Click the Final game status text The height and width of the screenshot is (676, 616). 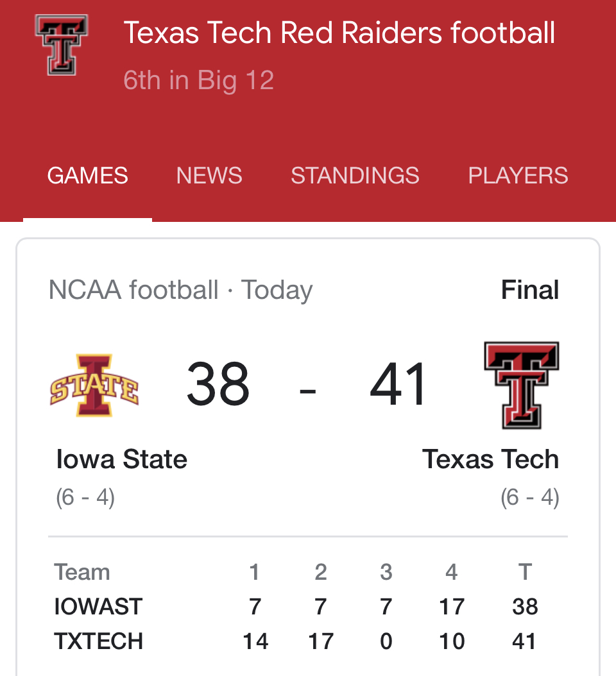(x=529, y=290)
